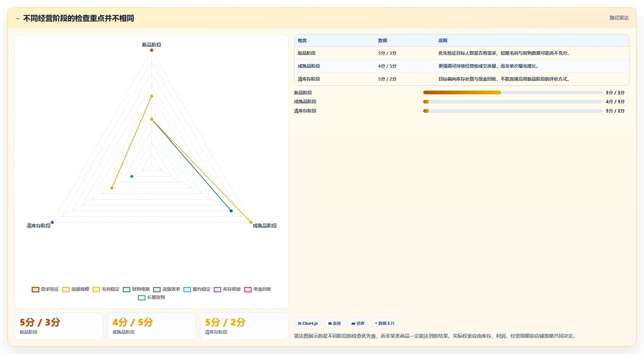Image resolution: width=644 pixels, height=354 pixels.
Task: Hide the 毛利稳定 legend series
Action: point(106,289)
